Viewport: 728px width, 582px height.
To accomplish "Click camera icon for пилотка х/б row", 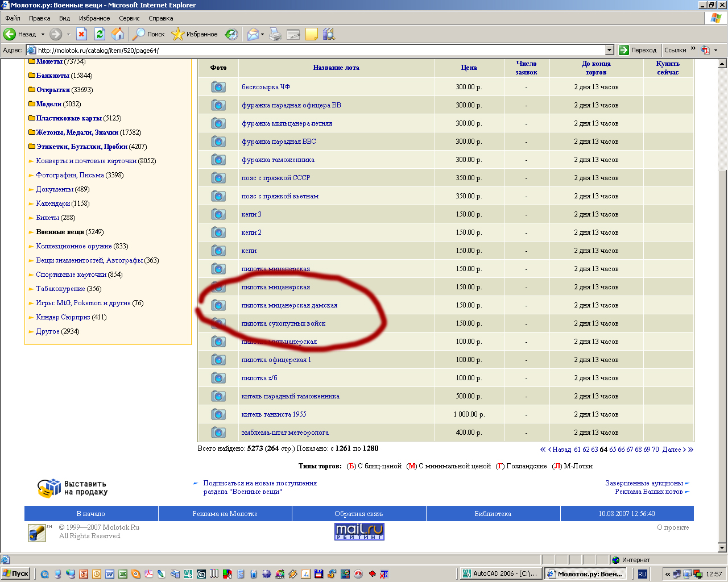I will click(218, 378).
